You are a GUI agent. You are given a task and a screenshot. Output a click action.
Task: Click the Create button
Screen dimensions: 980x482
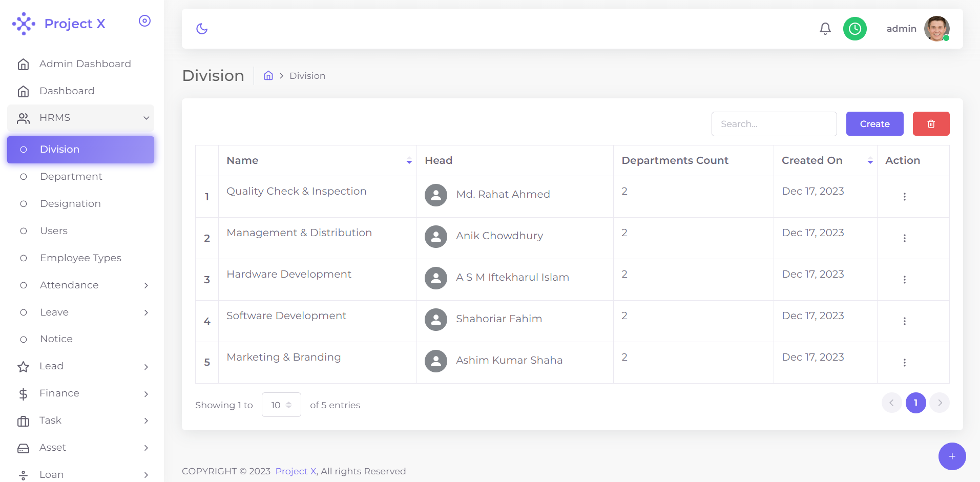(874, 124)
